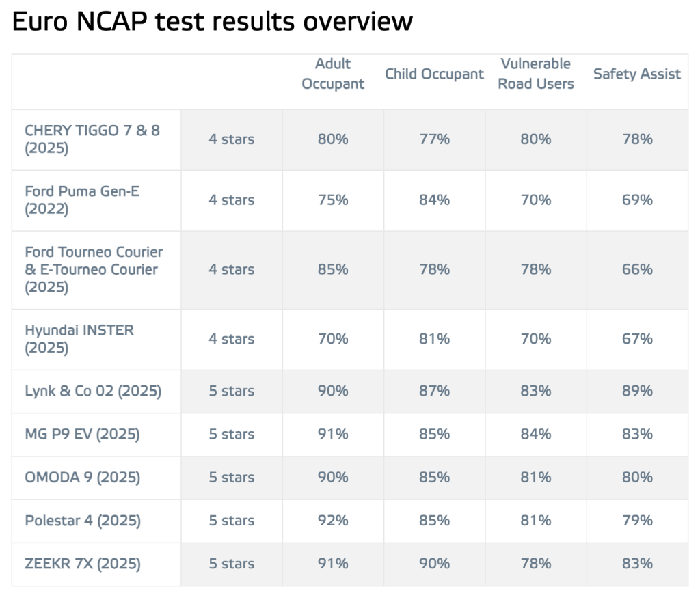Select the Vulnerable Road Users column header
This screenshot has width=700, height=604.
click(x=536, y=74)
